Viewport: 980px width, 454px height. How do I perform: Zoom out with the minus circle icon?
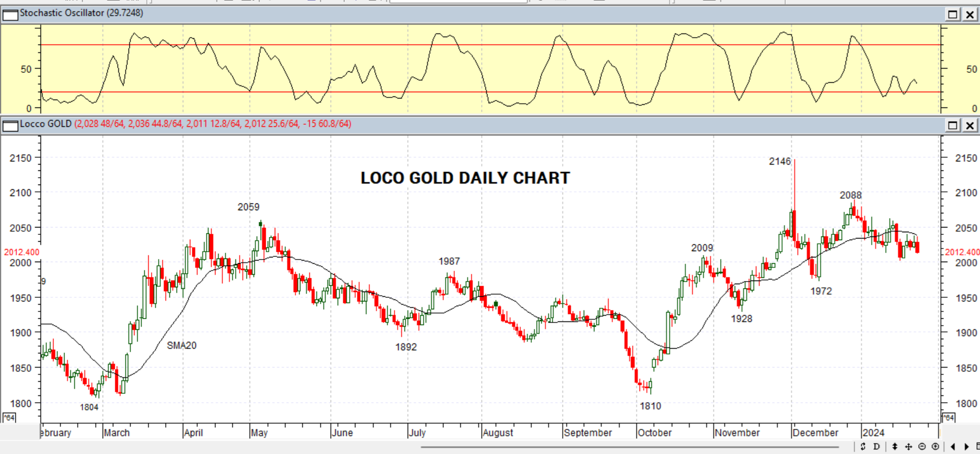(x=922, y=447)
